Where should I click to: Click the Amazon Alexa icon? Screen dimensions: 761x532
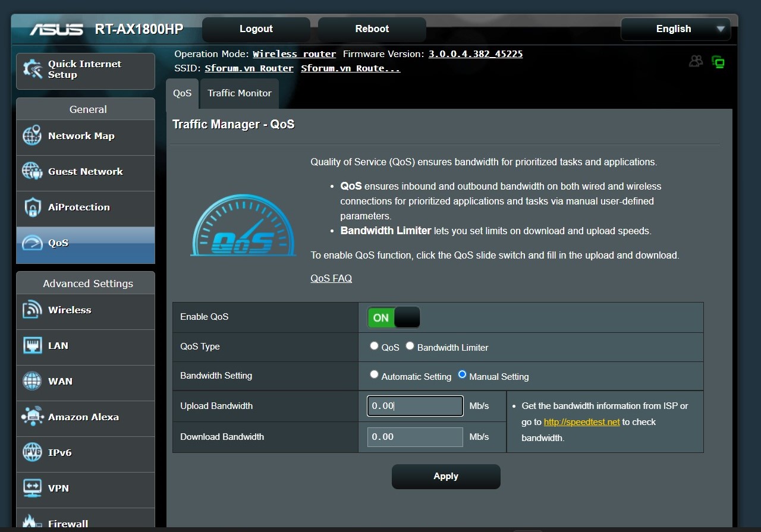[32, 417]
